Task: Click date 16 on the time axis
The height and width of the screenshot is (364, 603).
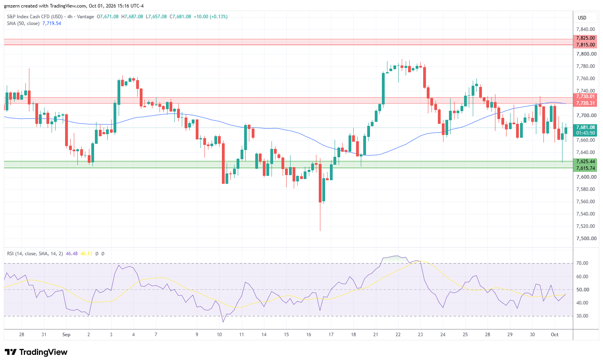Action: point(308,335)
